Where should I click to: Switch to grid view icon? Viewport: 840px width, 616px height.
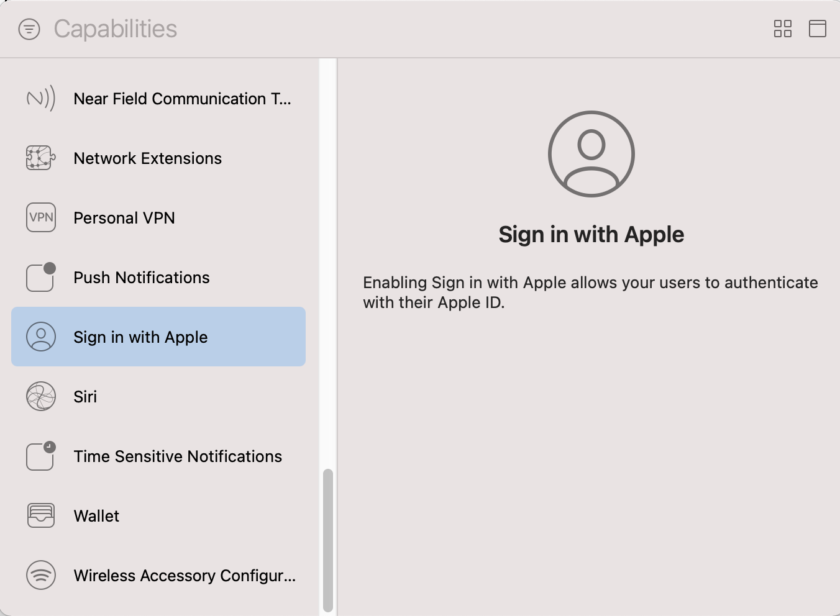tap(783, 29)
